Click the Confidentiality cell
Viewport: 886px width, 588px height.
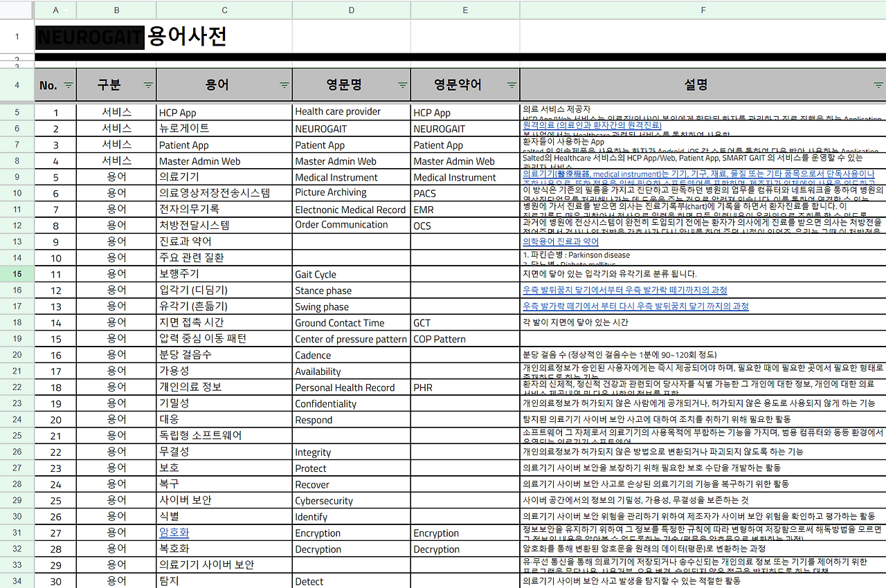(352, 403)
